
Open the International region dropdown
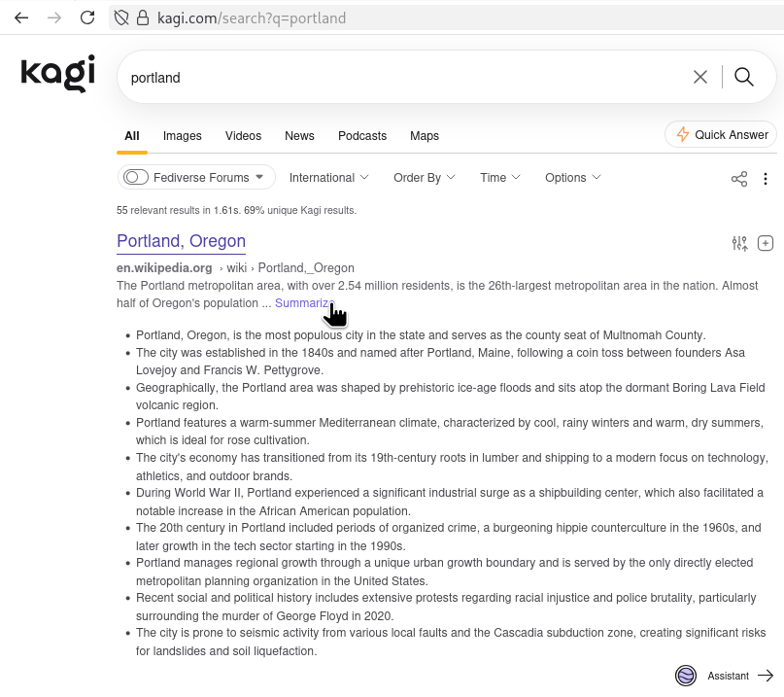329,178
